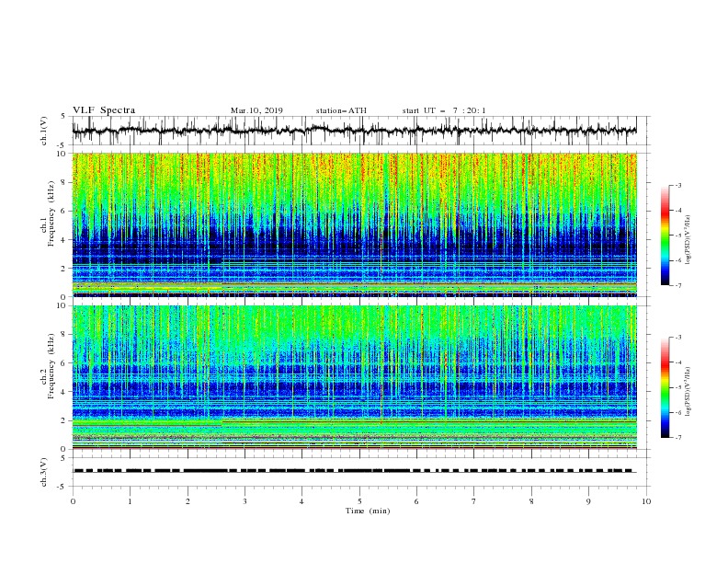This screenshot has height=563, width=728.
Task: Click the time axis tick label "3"
Action: click(x=245, y=501)
